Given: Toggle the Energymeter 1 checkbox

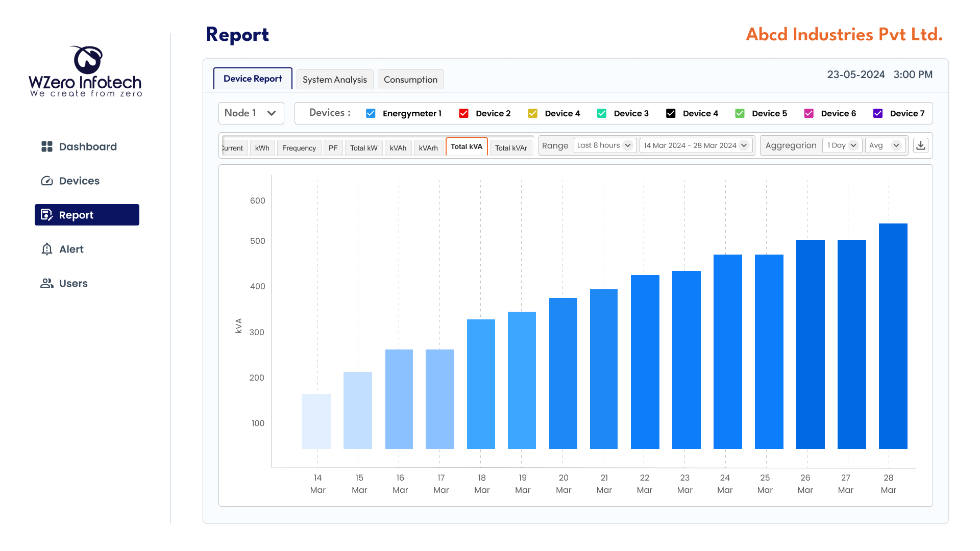Looking at the screenshot, I should click(x=371, y=113).
